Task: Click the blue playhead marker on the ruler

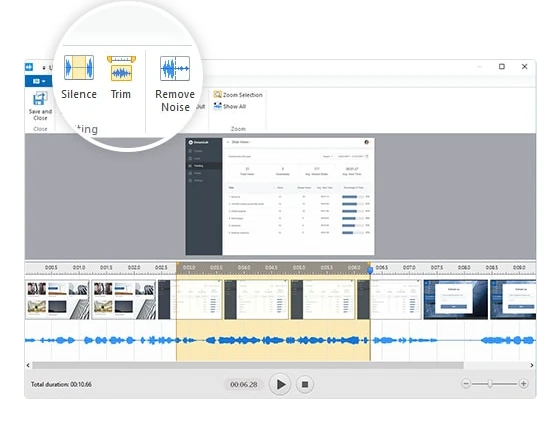Action: [370, 270]
